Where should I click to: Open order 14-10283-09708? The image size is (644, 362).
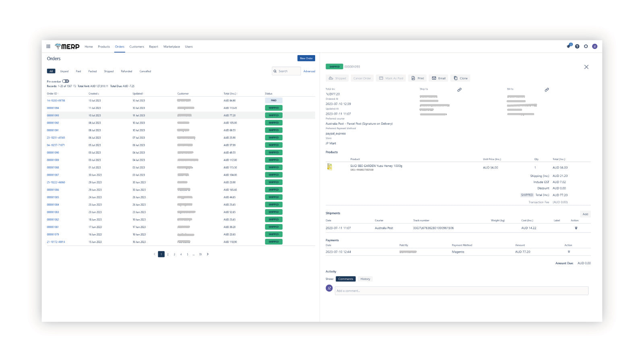pyautogui.click(x=56, y=101)
